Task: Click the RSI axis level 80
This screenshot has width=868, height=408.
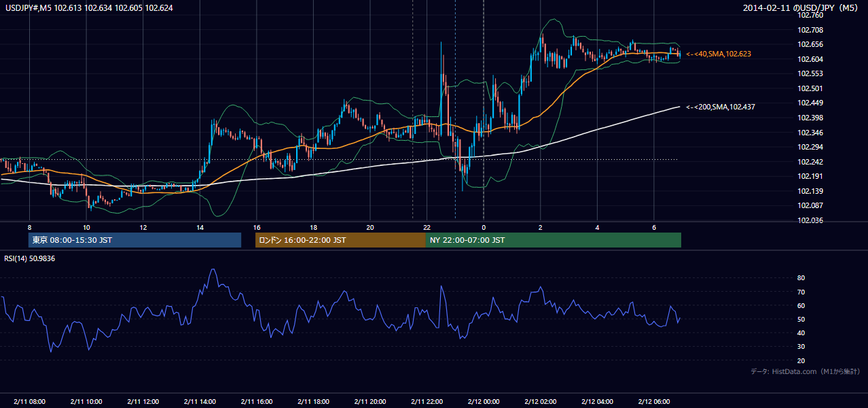Action: (x=801, y=278)
